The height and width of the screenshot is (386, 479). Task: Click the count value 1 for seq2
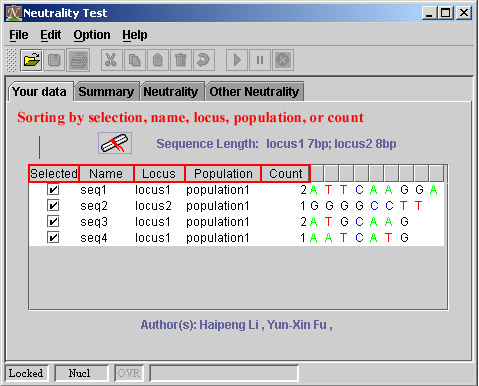[303, 206]
